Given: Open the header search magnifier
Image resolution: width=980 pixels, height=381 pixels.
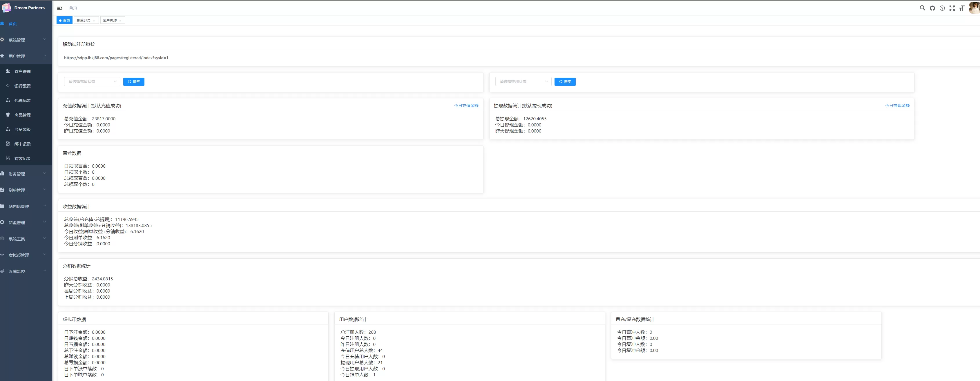Looking at the screenshot, I should [922, 8].
